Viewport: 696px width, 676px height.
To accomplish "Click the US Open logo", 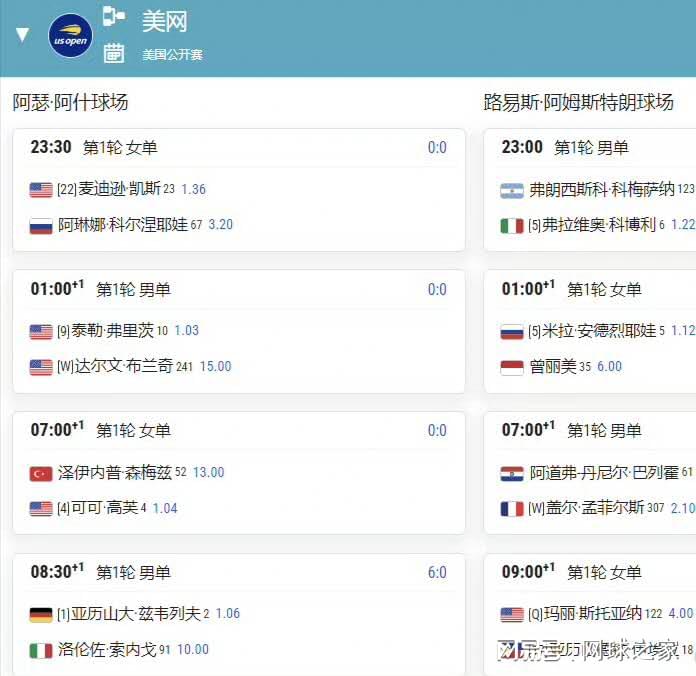I will click(70, 36).
